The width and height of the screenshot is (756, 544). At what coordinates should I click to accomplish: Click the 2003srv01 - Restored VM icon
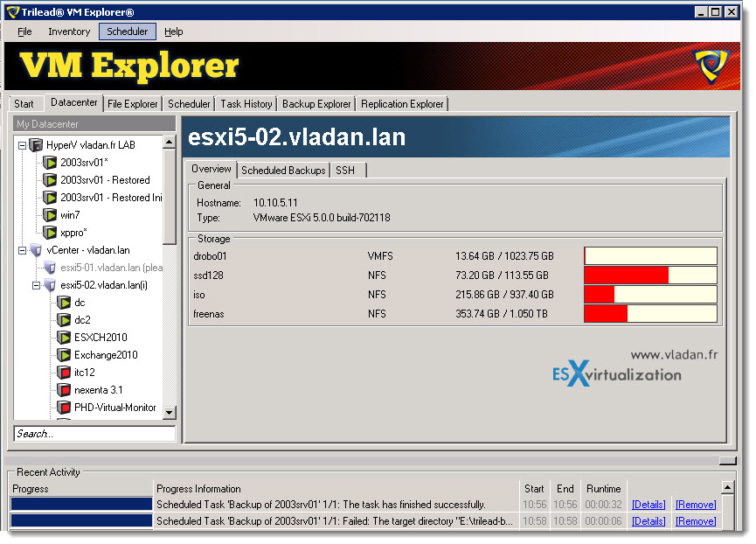(x=50, y=180)
